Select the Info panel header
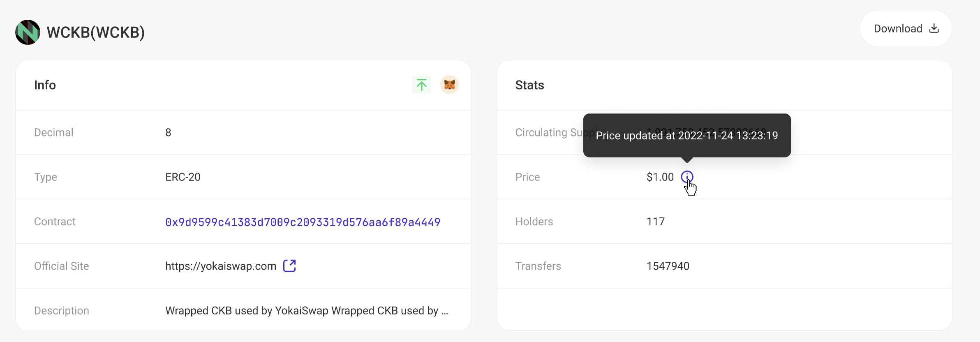Screen dimensions: 980x342 [x=45, y=85]
